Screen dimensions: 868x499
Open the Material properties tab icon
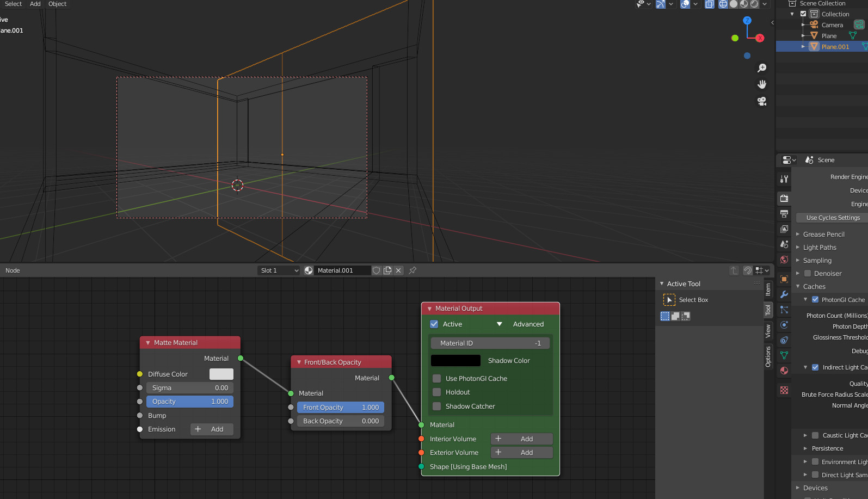(784, 371)
